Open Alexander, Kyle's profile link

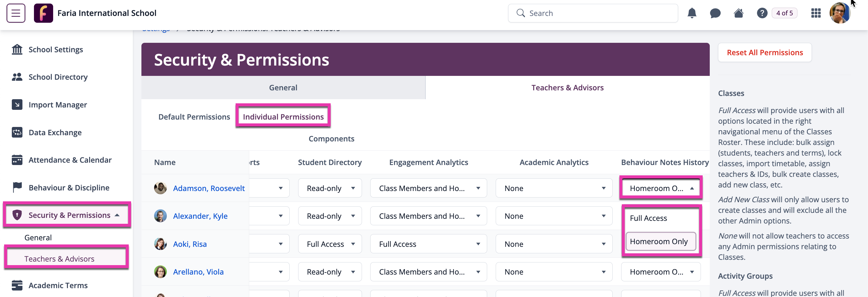[x=200, y=216]
